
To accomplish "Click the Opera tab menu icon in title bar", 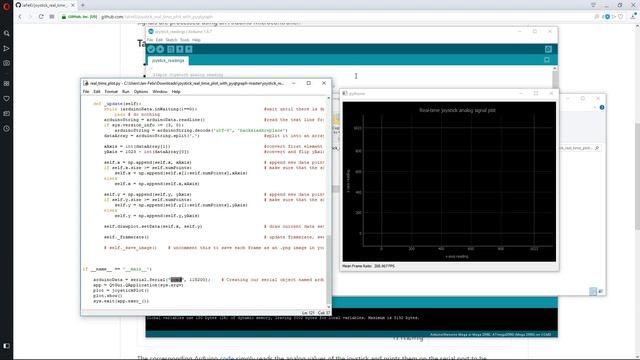I will pyautogui.click(x=593, y=5).
